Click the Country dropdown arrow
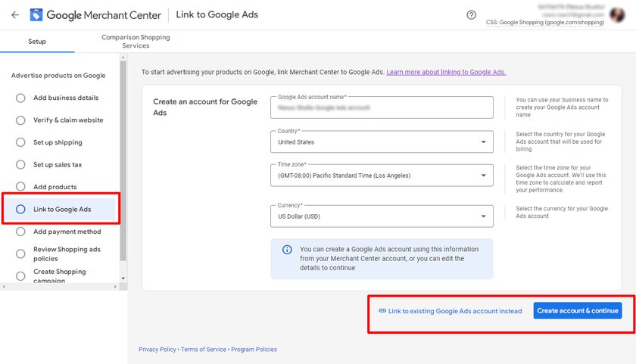The height and width of the screenshot is (364, 636). click(x=484, y=142)
